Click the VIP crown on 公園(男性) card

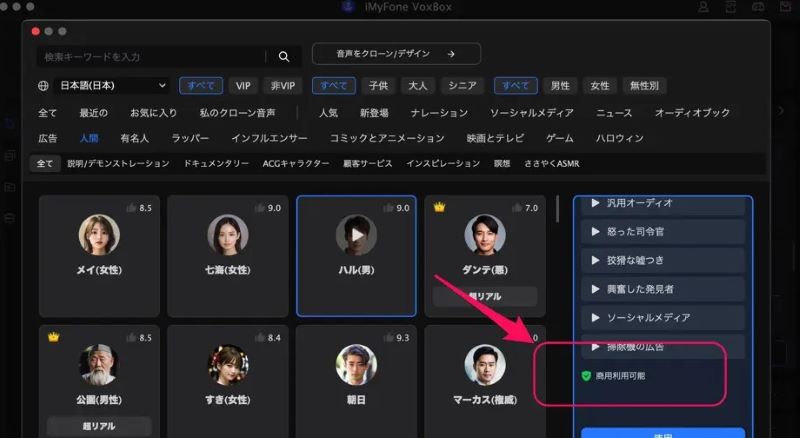tap(54, 337)
